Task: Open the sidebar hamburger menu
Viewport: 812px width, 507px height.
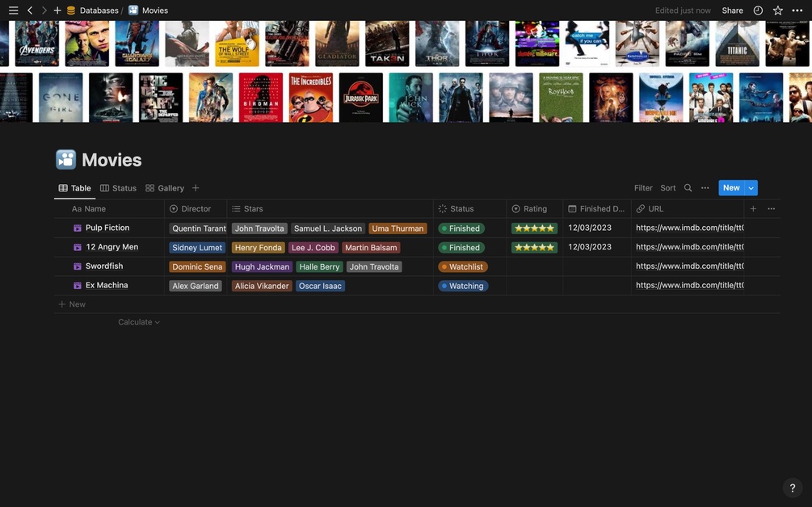Action: [x=14, y=10]
